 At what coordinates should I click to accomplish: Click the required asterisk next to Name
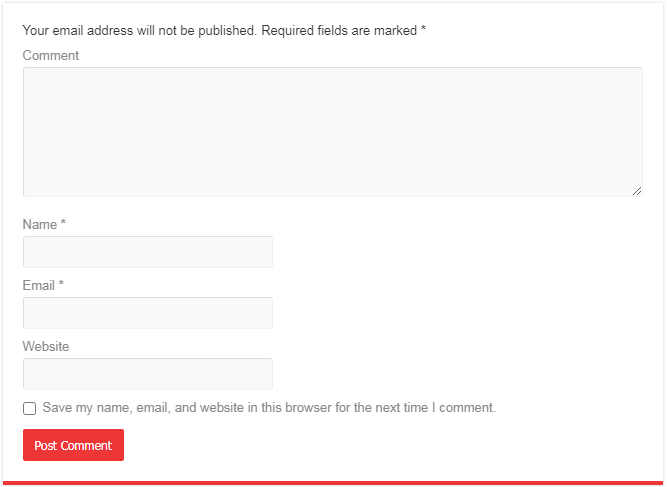pyautogui.click(x=63, y=222)
